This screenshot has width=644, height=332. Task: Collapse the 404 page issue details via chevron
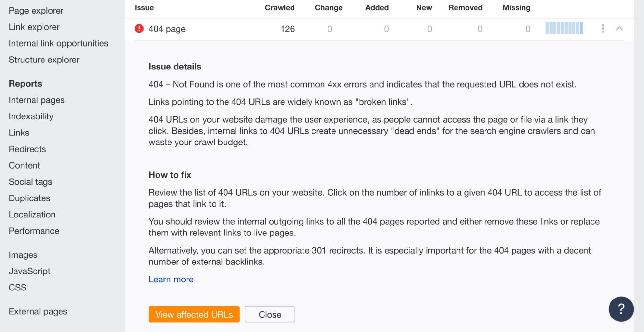[x=619, y=29]
